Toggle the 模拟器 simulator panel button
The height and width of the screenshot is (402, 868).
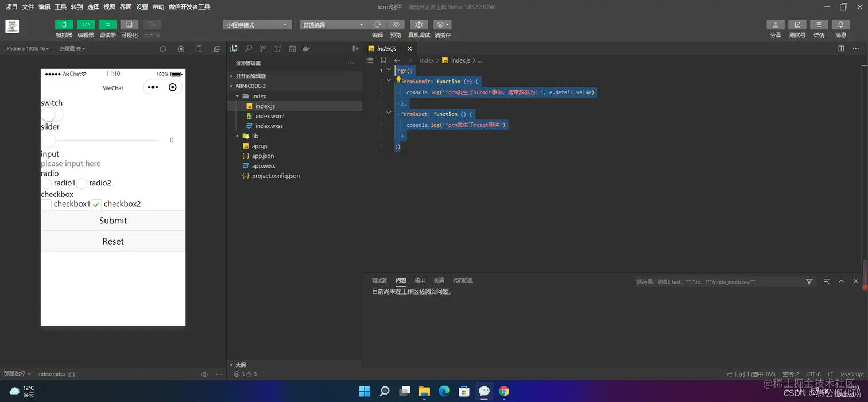[64, 25]
